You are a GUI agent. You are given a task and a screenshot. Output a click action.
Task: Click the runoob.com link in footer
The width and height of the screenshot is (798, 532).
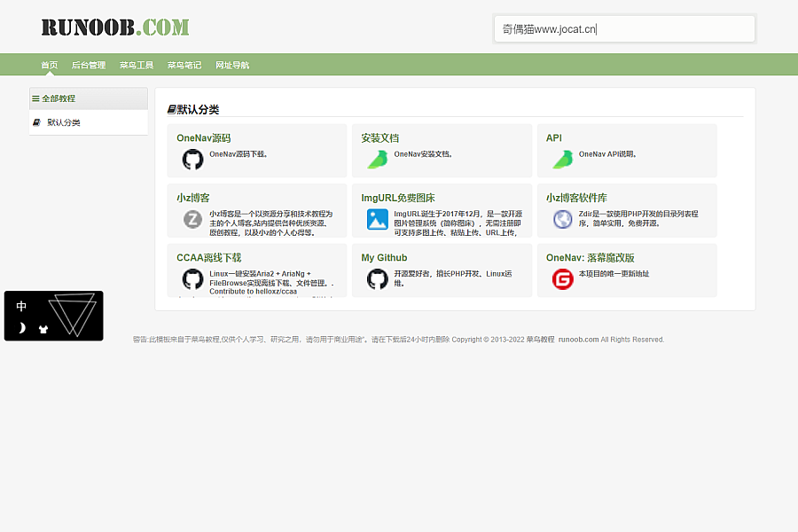(578, 340)
